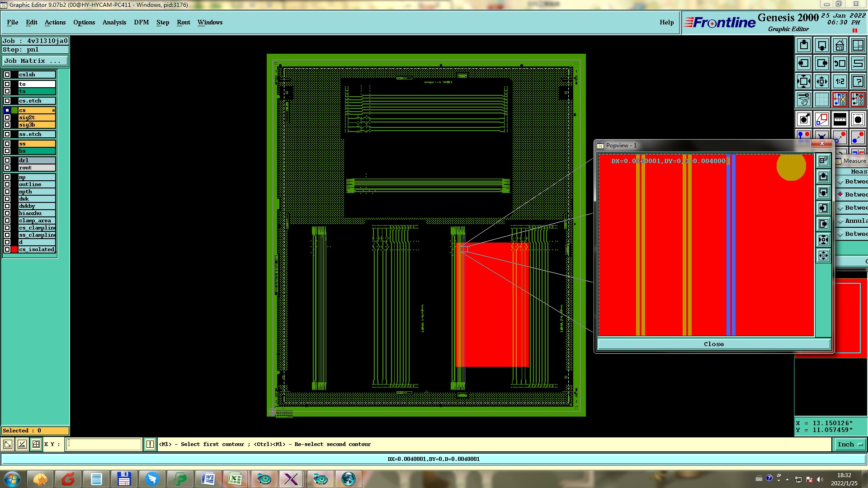Viewport: 868px width, 488px height.
Task: Click the undo/previous view icon
Action: (x=840, y=63)
